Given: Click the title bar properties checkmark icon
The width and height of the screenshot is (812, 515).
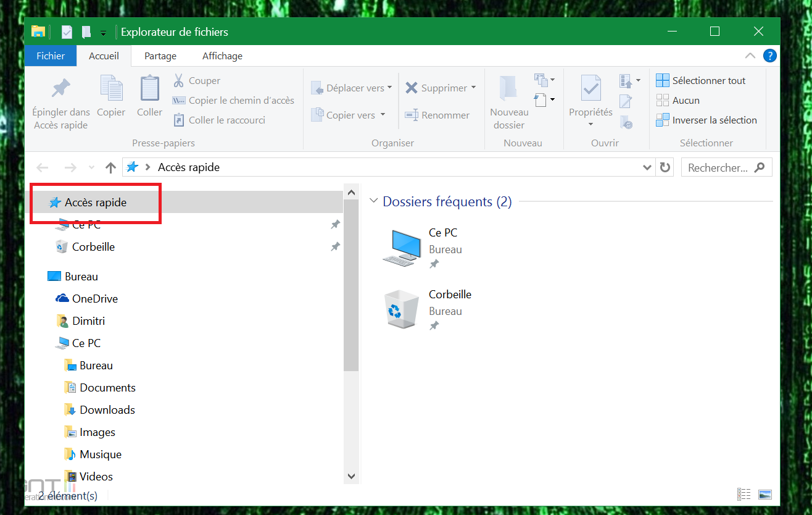Looking at the screenshot, I should pos(67,32).
